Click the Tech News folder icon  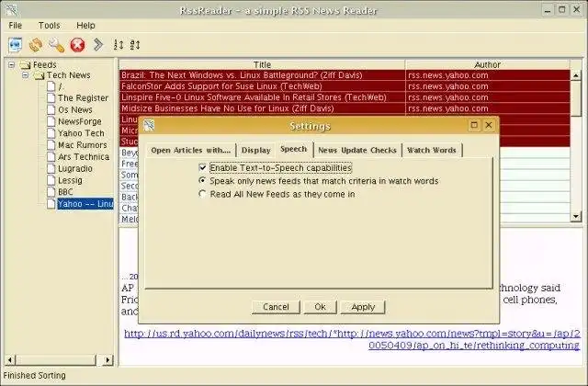click(39, 75)
